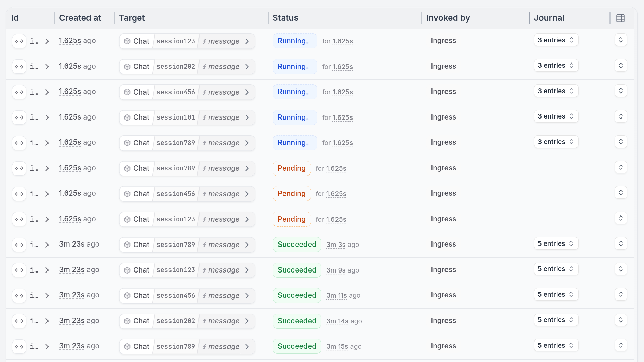Image resolution: width=644 pixels, height=362 pixels.
Task: Expand the 5 entries dropdown for the first Succeeded invocation
Action: (556, 243)
